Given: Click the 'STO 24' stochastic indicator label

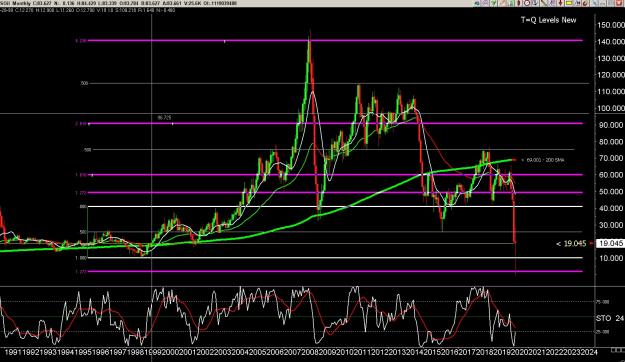Looking at the screenshot, I should (x=609, y=318).
